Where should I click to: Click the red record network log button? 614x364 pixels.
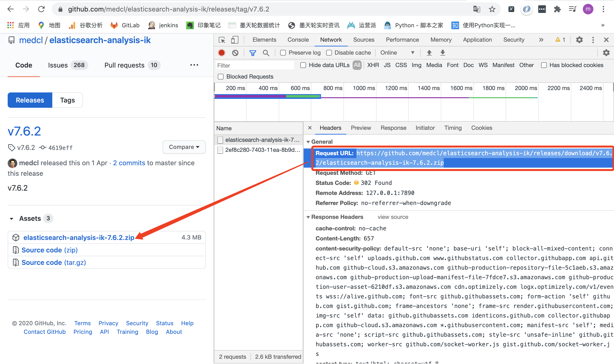click(x=222, y=53)
